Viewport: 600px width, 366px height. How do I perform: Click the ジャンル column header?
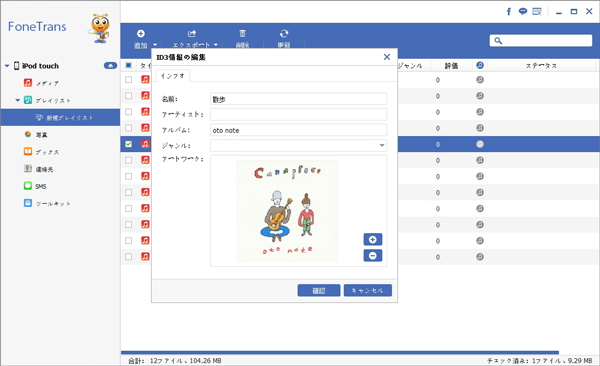410,66
